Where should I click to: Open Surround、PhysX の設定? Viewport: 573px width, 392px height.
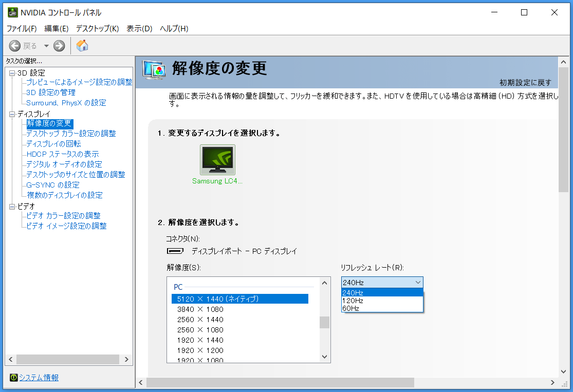(66, 103)
